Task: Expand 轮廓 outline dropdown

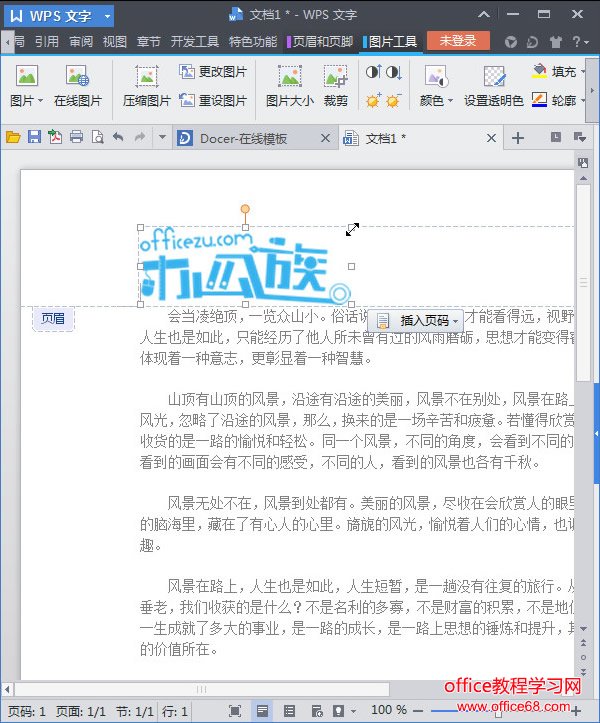Action: tap(583, 100)
